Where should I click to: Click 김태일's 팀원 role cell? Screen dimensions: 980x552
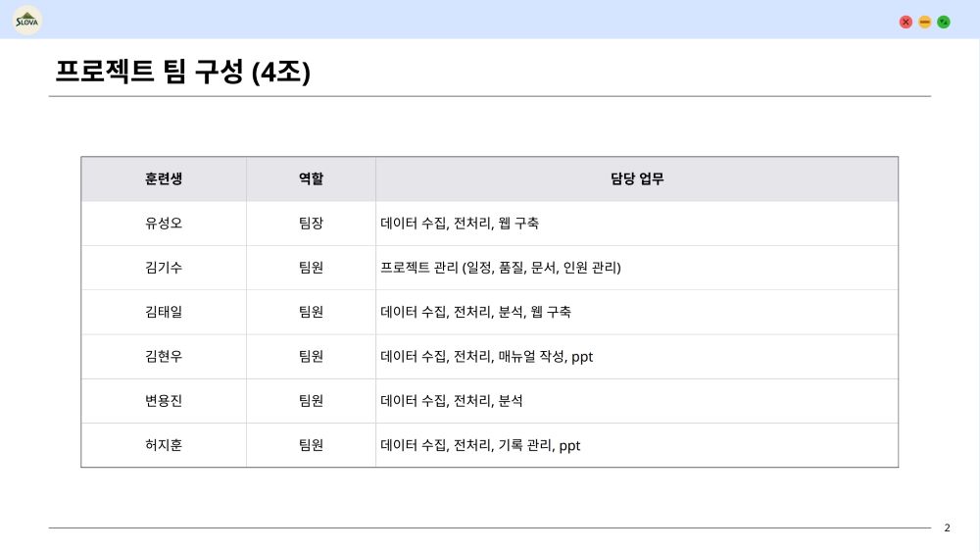[x=311, y=312]
